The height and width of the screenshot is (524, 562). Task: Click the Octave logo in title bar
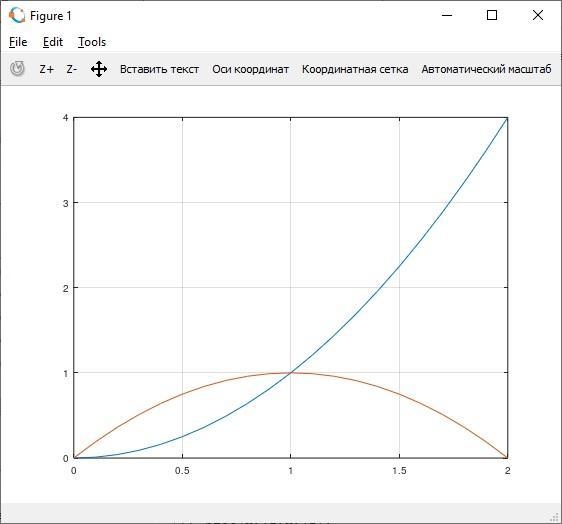[x=17, y=15]
